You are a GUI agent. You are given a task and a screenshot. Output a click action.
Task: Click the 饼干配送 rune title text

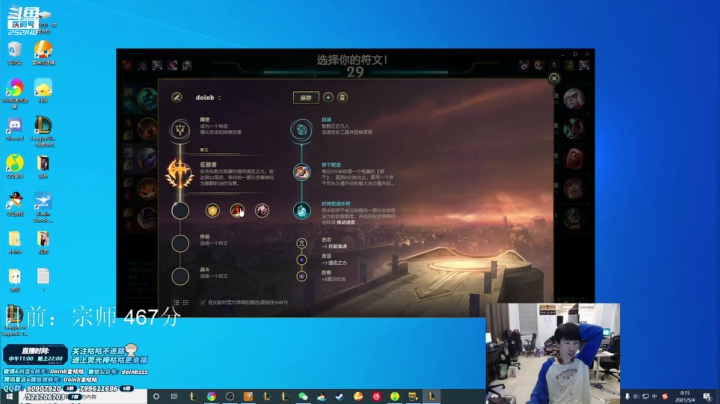(x=331, y=165)
